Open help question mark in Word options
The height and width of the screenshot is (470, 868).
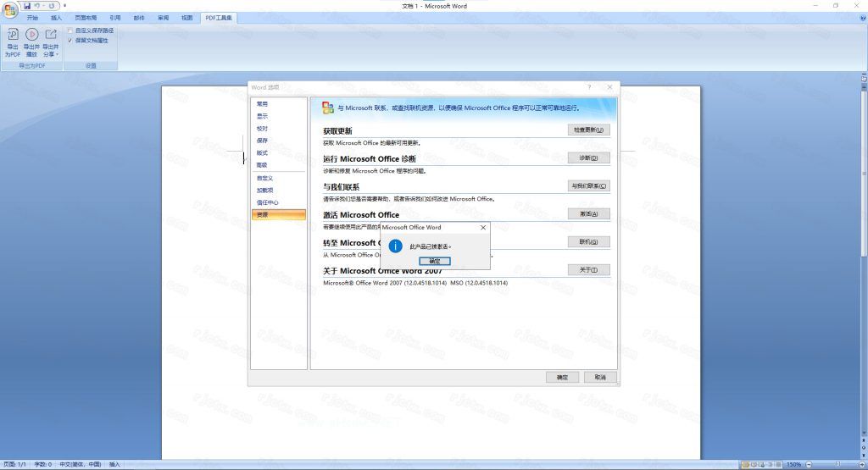click(x=589, y=87)
